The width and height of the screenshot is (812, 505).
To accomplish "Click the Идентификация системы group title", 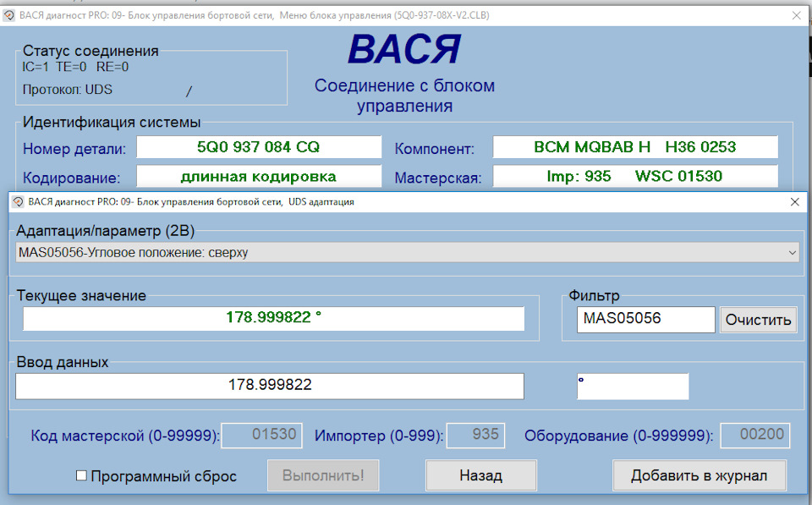I will [x=112, y=123].
